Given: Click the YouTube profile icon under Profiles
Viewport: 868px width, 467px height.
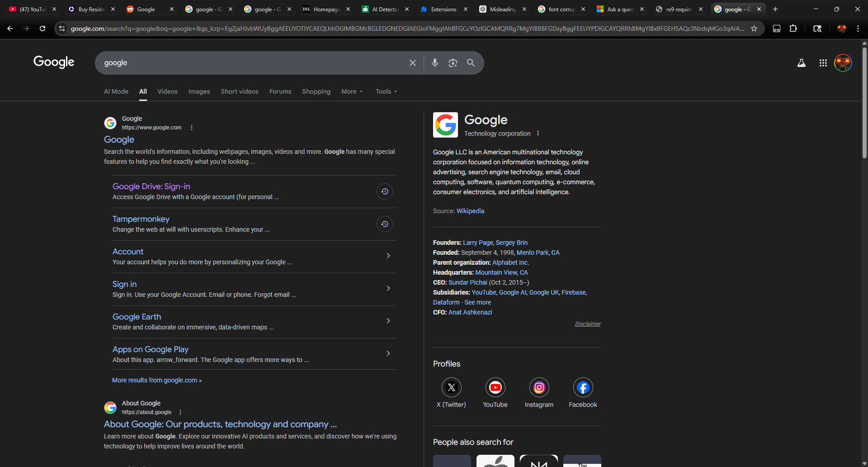Looking at the screenshot, I should (x=495, y=387).
